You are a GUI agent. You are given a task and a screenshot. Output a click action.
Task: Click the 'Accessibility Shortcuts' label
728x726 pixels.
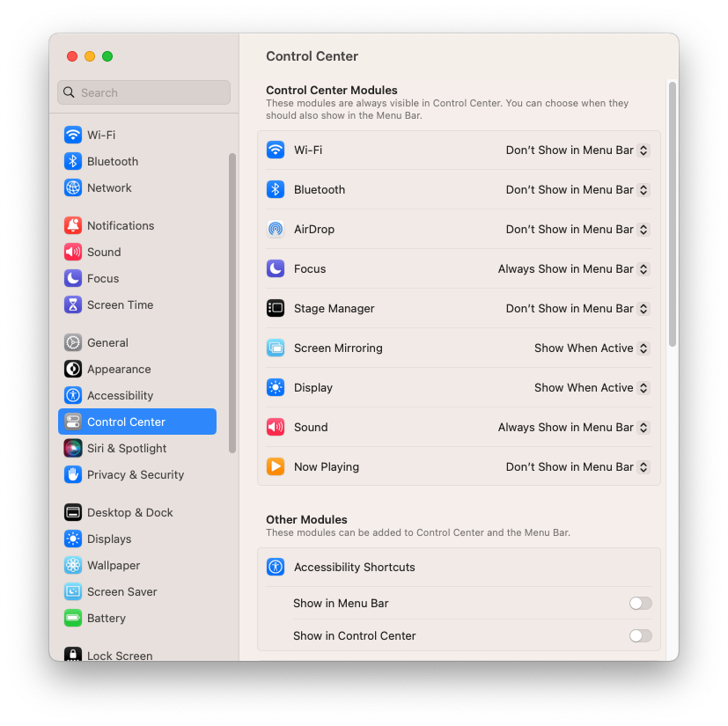coord(354,568)
